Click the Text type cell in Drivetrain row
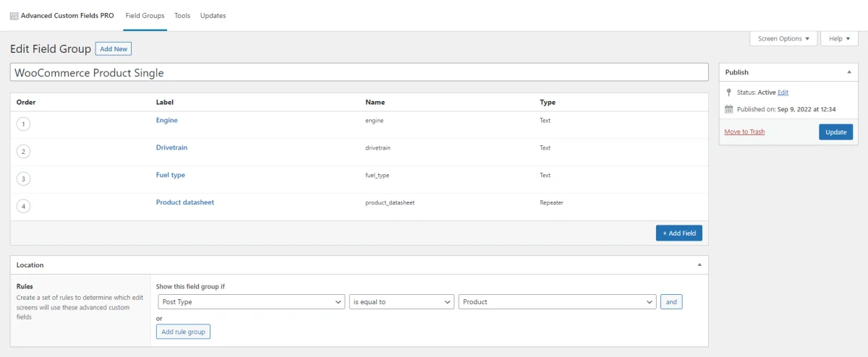Viewport: 868px width, 357px height. [545, 148]
